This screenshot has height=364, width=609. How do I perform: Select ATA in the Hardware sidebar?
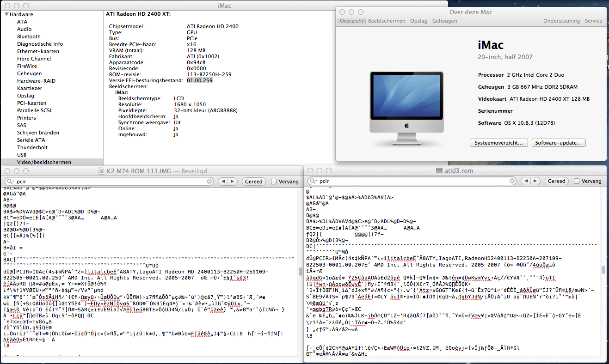pyautogui.click(x=22, y=22)
